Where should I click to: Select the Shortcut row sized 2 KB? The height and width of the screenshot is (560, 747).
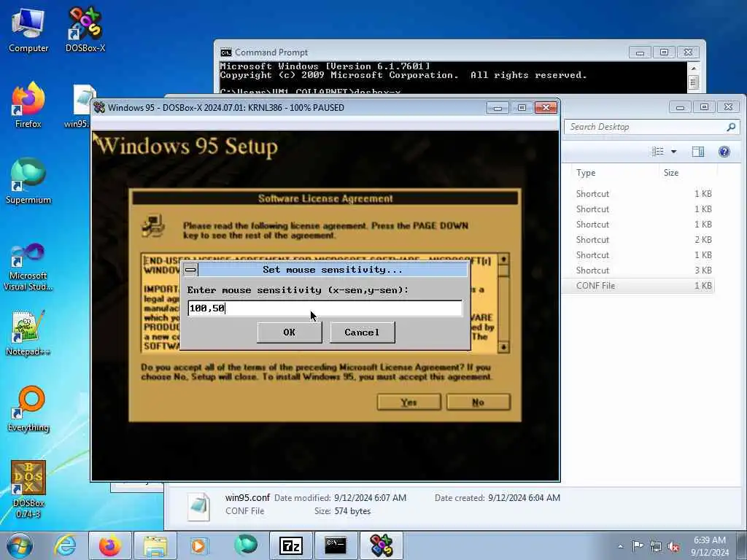coord(638,240)
